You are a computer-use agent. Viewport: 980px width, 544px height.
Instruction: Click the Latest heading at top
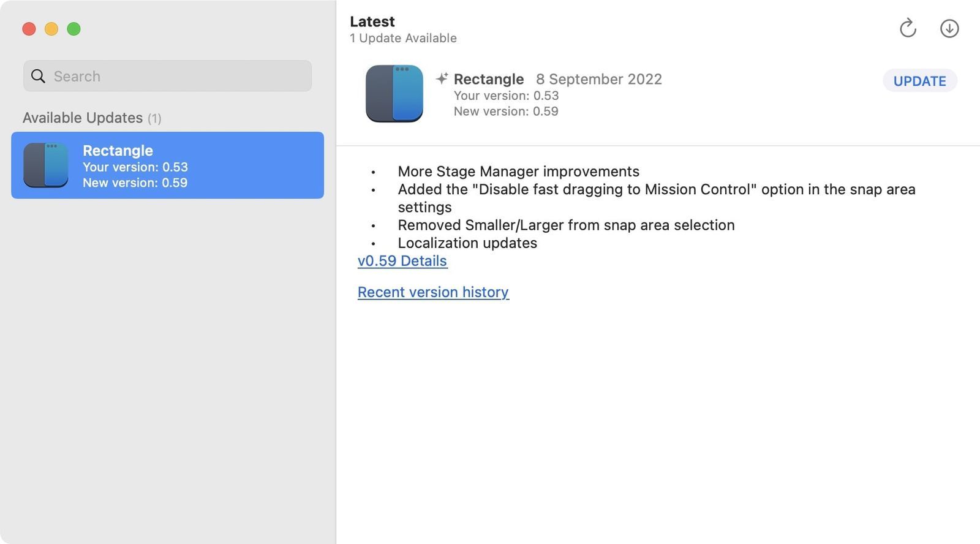point(372,21)
